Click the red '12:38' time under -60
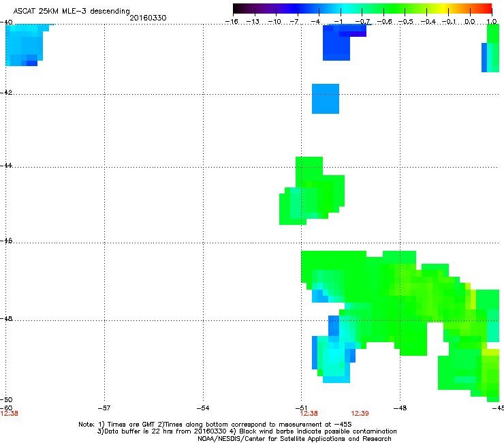504x443 pixels. pos(9,414)
